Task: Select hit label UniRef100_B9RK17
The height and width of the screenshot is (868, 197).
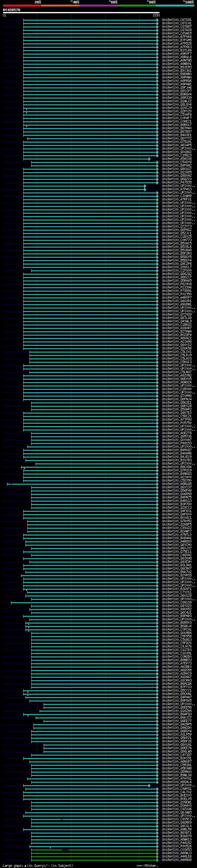Action: (177, 125)
